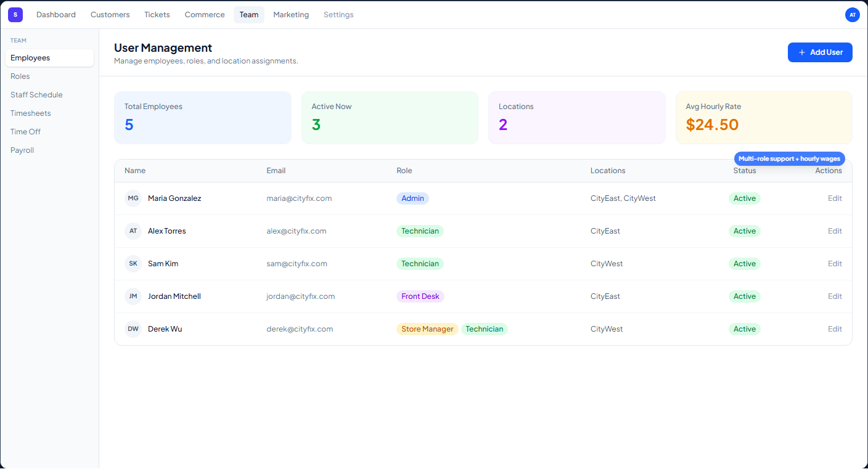Go to Timesheets in the sidebar
The height and width of the screenshot is (469, 868).
[49, 113]
